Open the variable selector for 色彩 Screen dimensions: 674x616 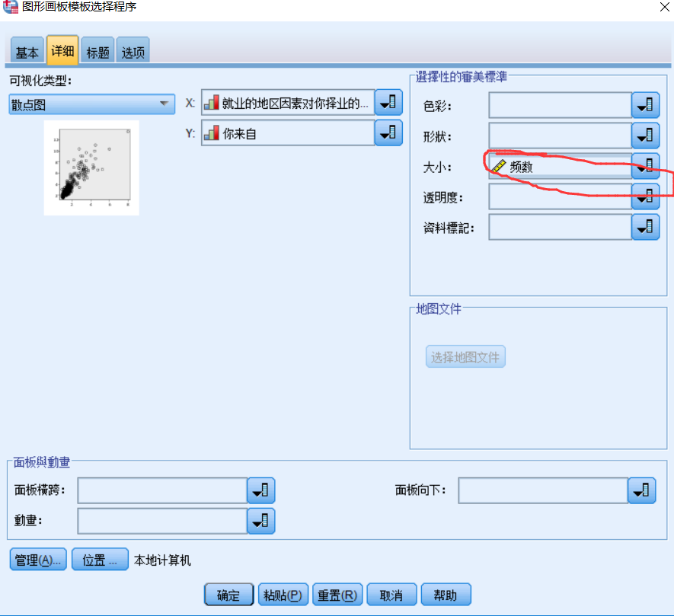(x=645, y=105)
